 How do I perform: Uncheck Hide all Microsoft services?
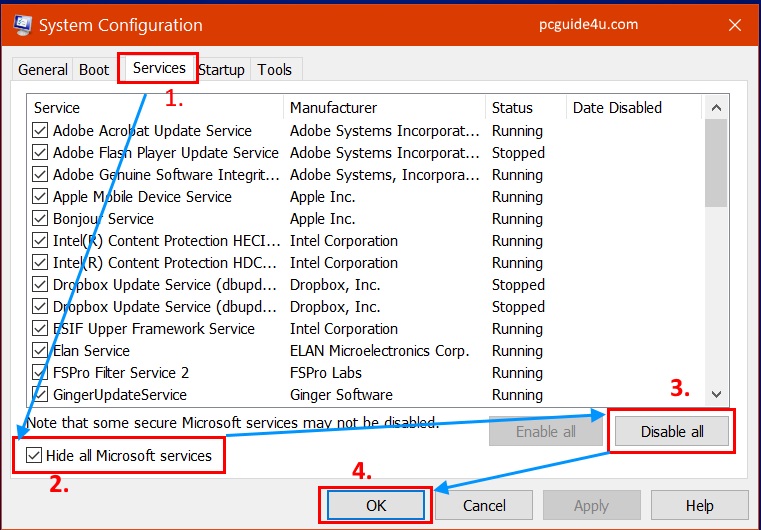click(32, 456)
